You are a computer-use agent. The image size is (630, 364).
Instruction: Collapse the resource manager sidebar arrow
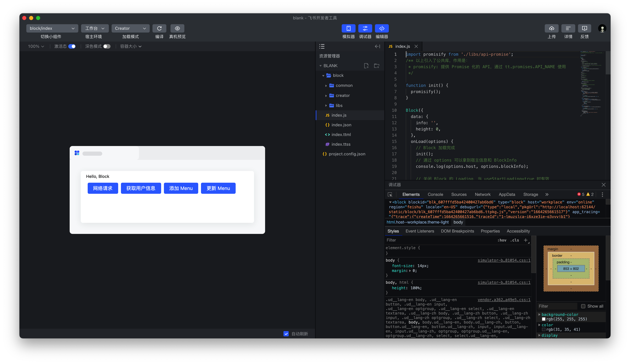tap(377, 46)
